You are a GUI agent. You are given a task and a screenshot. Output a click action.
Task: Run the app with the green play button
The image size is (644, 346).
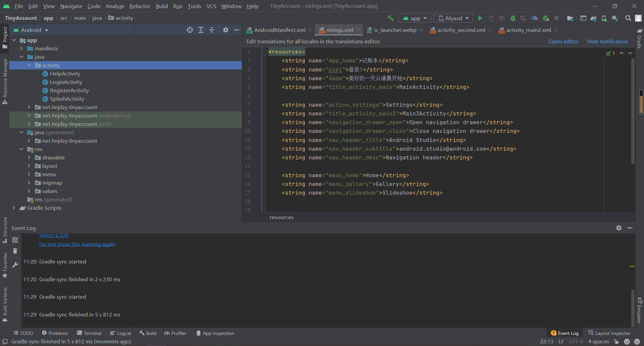tap(480, 18)
